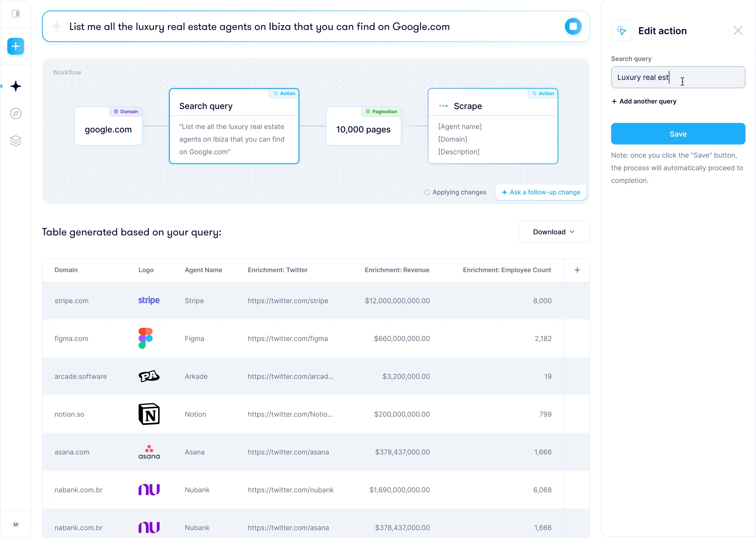
Task: Click the Edit action cursor icon
Action: (x=622, y=31)
